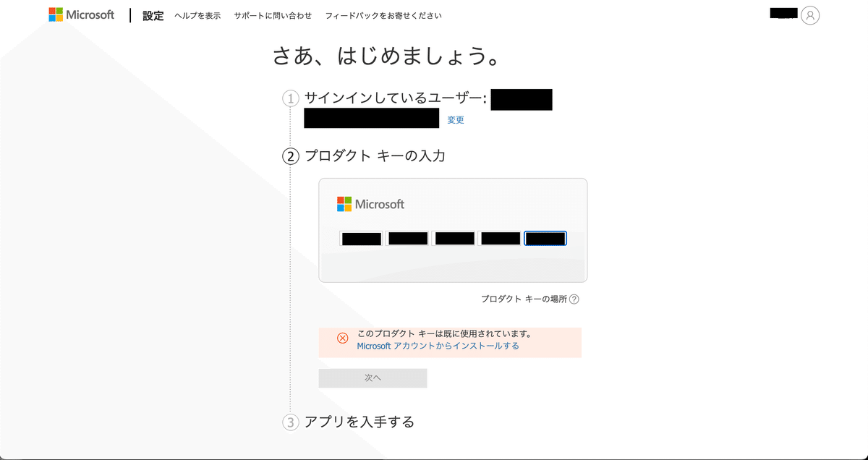Open サポートに問い合わせ link
868x460 pixels.
pos(273,16)
